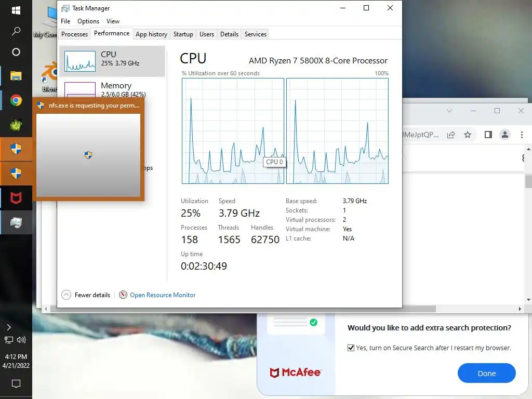Switch to the Performance tab

112,33
